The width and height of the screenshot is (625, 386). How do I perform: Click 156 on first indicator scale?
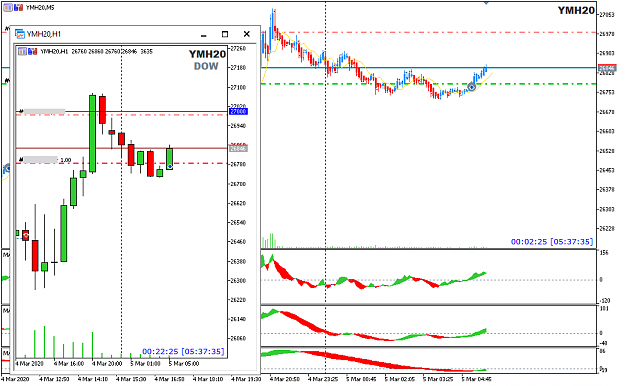coord(604,253)
